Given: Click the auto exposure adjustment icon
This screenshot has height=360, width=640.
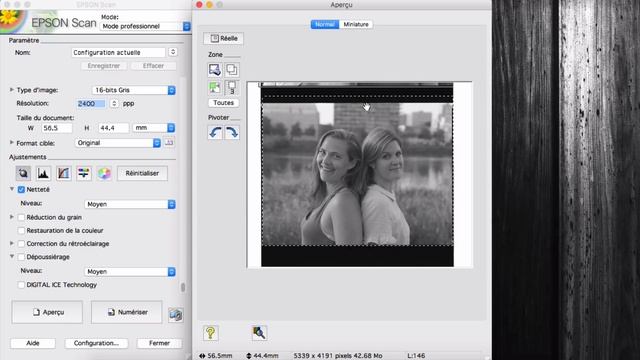Looking at the screenshot, I should [23, 173].
